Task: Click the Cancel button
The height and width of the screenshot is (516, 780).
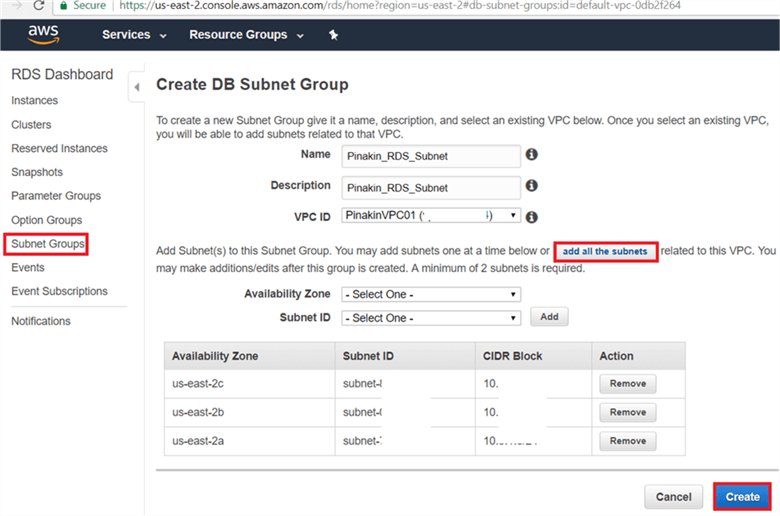Action: [674, 497]
